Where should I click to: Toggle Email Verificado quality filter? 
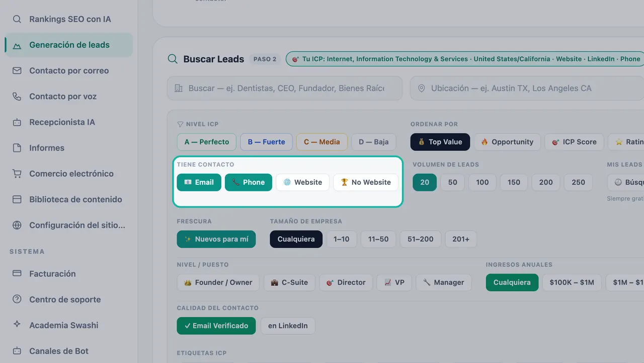[216, 326]
